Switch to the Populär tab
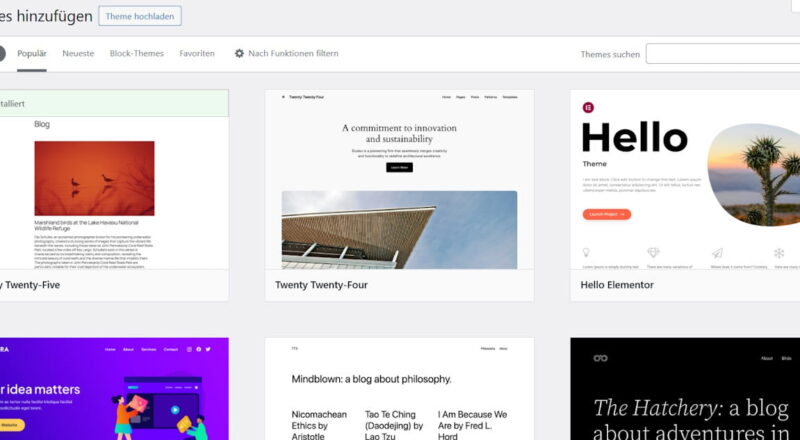The image size is (800, 440). coord(32,53)
